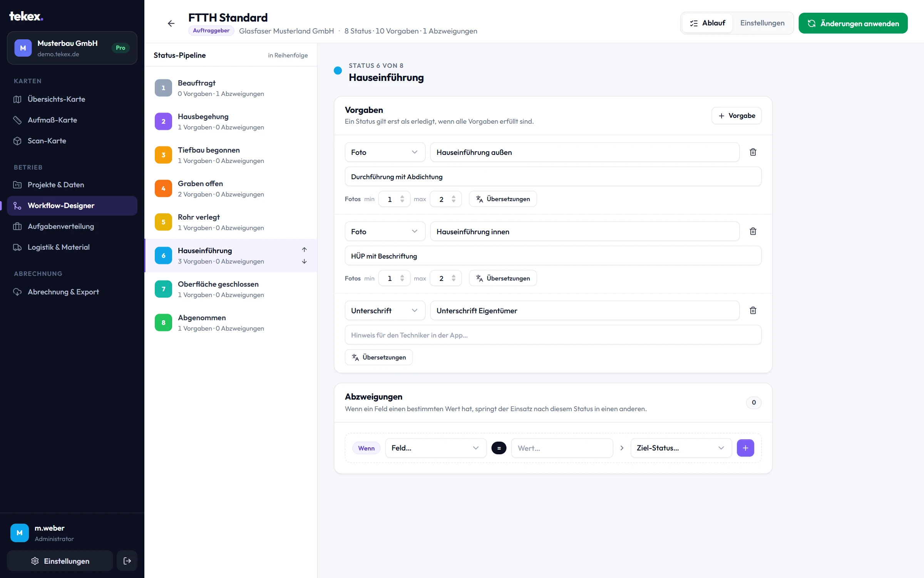This screenshot has height=578, width=924.
Task: Select status 1 Beauftragt in pipeline
Action: point(231,88)
